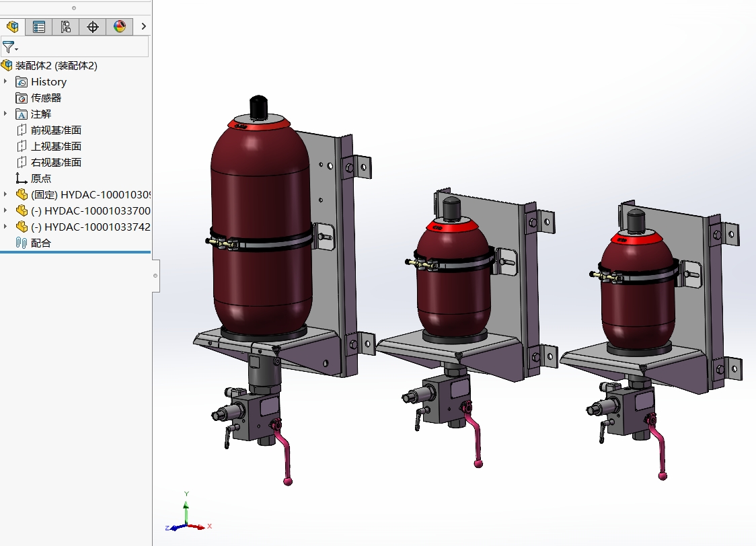
Task: Select the (-) HYDAC-10001033700 label
Action: coord(91,211)
